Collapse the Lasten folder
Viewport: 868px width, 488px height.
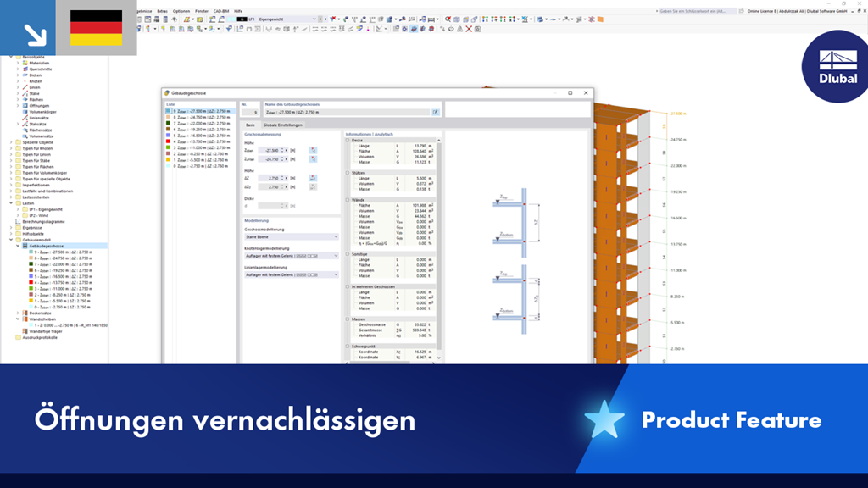[11, 203]
